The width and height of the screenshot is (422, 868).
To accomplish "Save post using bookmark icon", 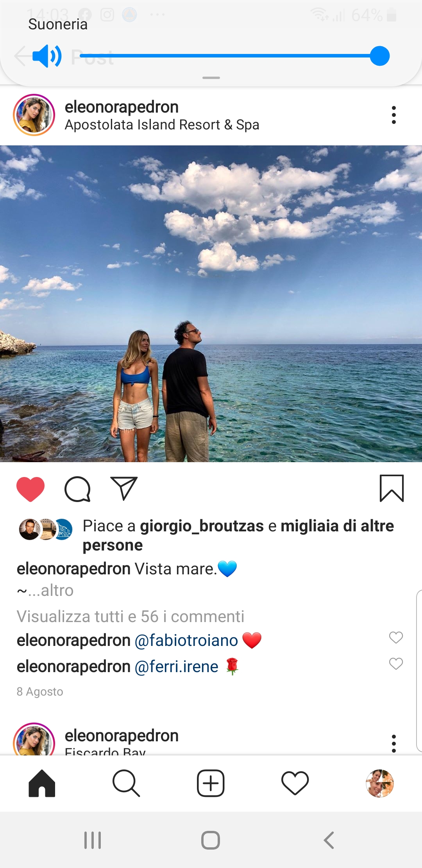I will click(x=392, y=488).
